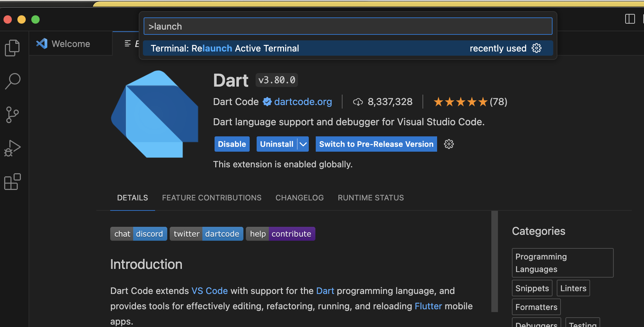Click the five-star rating
644x327 pixels.
coord(460,102)
